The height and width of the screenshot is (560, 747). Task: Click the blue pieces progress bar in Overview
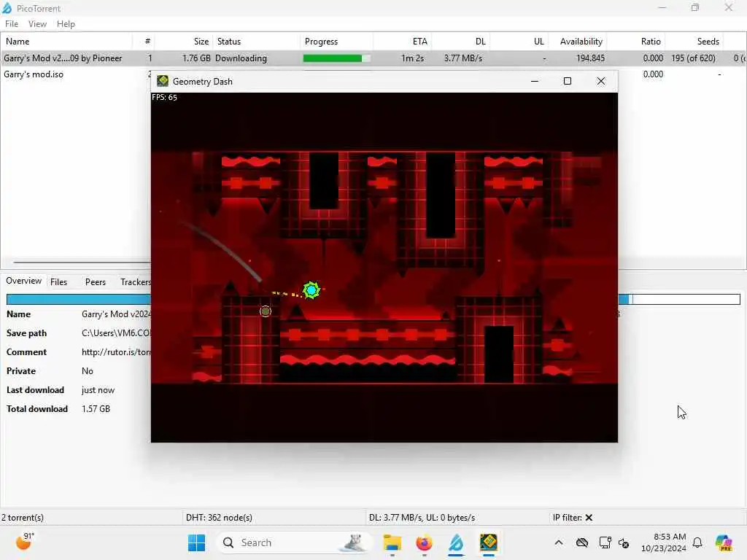click(79, 299)
